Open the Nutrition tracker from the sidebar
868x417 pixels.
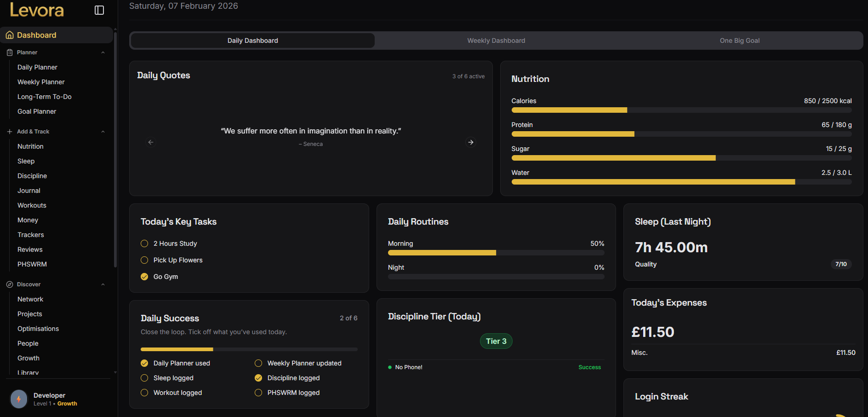click(x=30, y=146)
